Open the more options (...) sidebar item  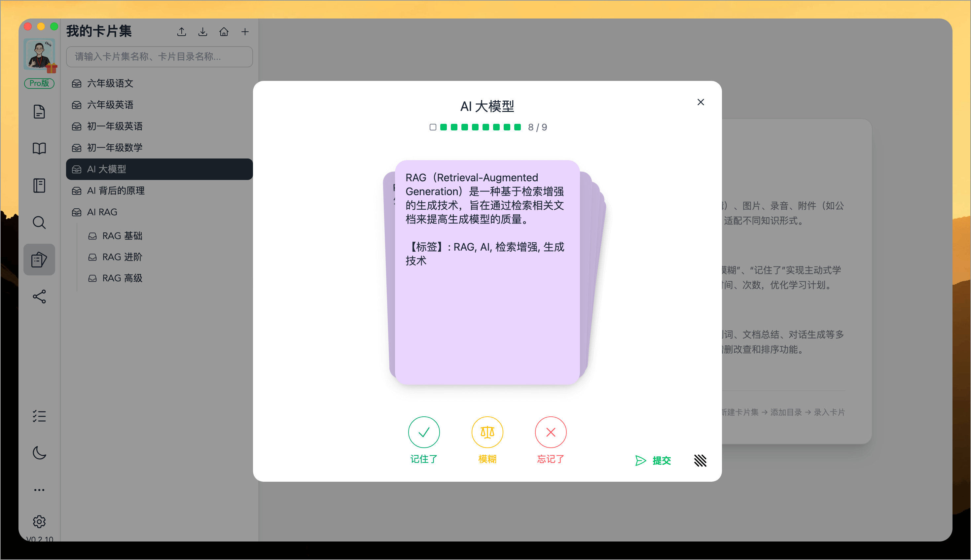point(39,489)
